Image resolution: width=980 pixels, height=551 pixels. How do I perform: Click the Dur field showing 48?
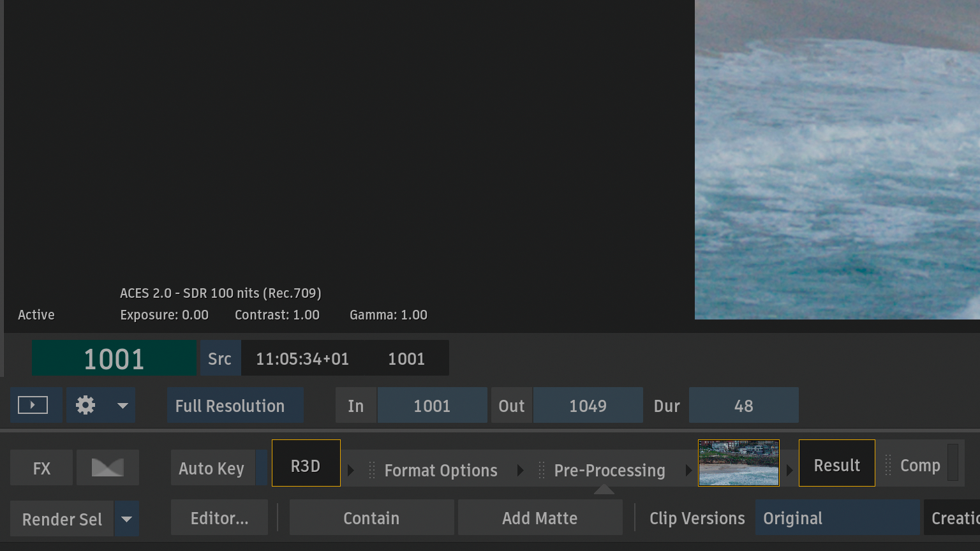pos(743,406)
